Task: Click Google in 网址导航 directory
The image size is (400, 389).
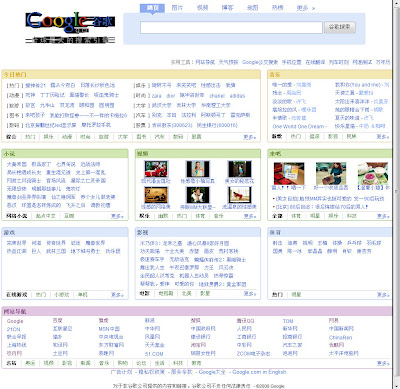Action: click(x=15, y=321)
